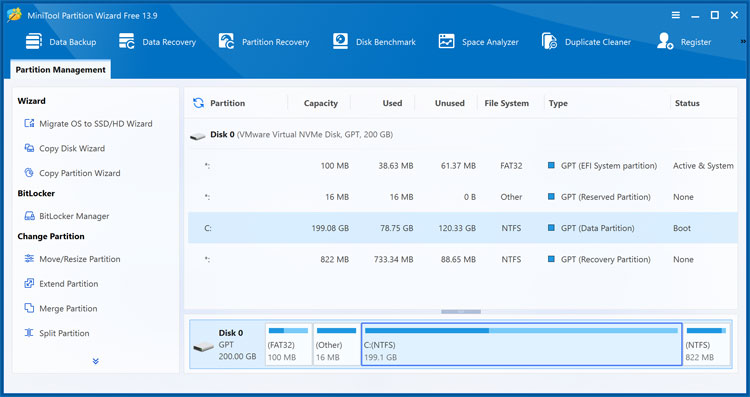Viewport: 750px width, 397px height.
Task: Open the Copy Partition Wizard link
Action: click(79, 173)
